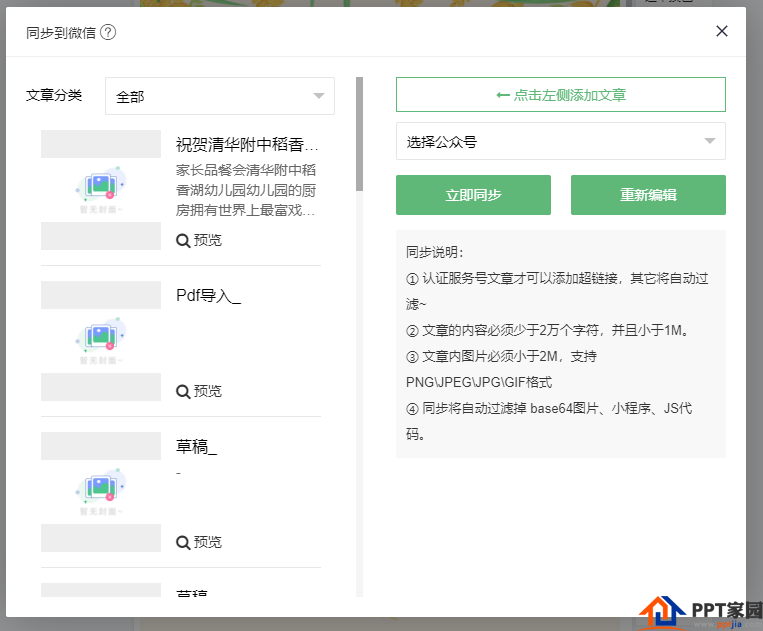This screenshot has height=631, width=763.
Task: Click the ③ 文章内图片必须小于2M note
Action: [x=502, y=369]
